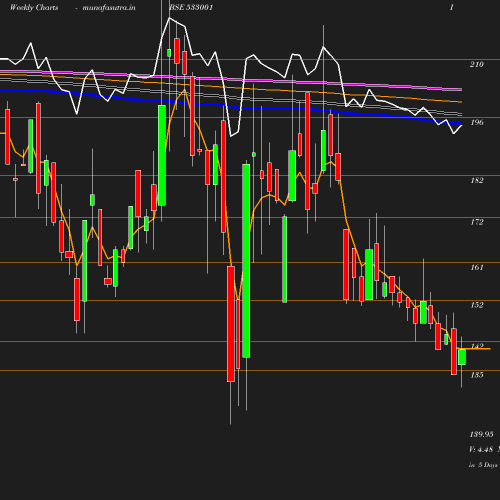The image size is (500, 500).
Task: Select the 152 price level label
Action: (x=477, y=305)
